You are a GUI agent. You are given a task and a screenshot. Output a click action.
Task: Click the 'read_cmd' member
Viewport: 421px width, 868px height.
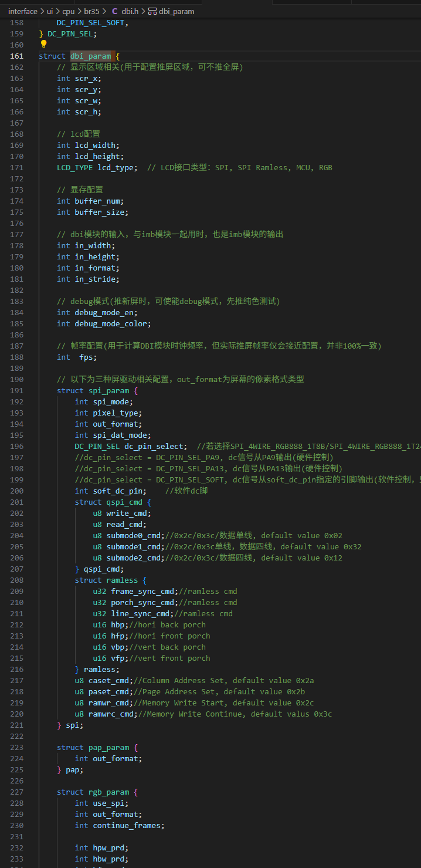[x=124, y=525]
